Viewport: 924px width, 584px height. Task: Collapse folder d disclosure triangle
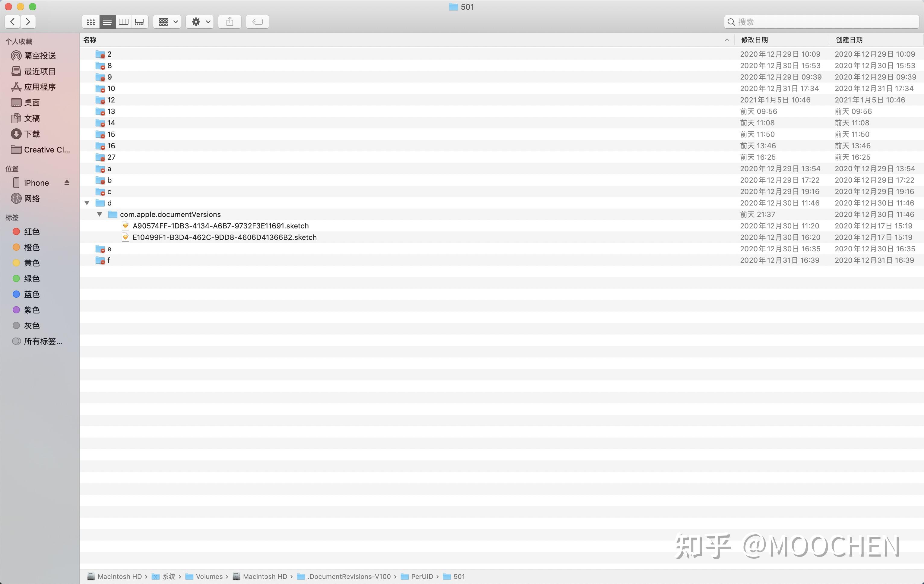point(87,203)
